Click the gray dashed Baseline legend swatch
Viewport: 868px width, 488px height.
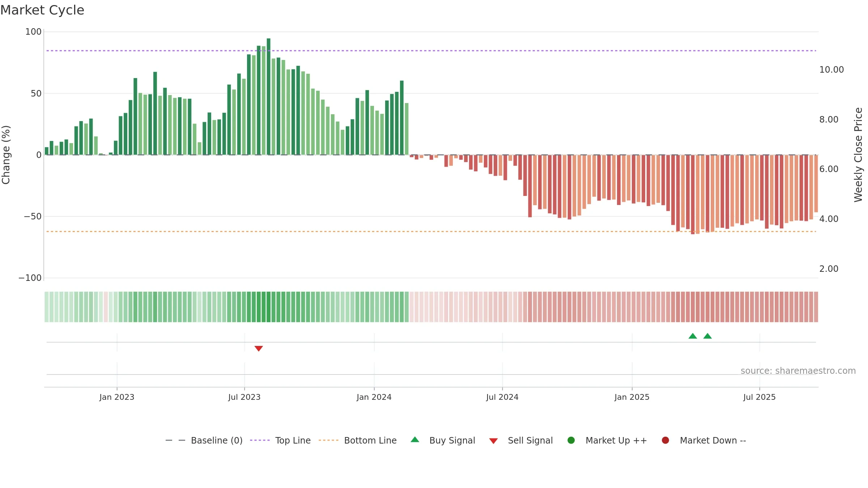(175, 440)
